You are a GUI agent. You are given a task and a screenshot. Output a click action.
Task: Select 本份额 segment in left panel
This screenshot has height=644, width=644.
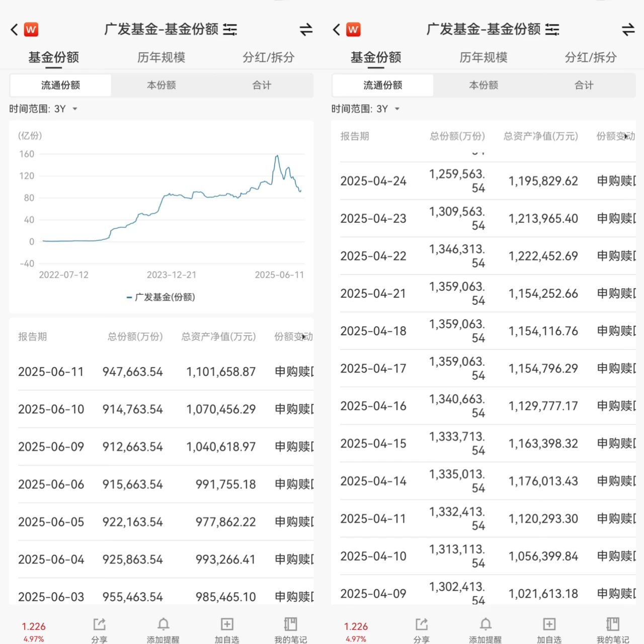point(161,86)
